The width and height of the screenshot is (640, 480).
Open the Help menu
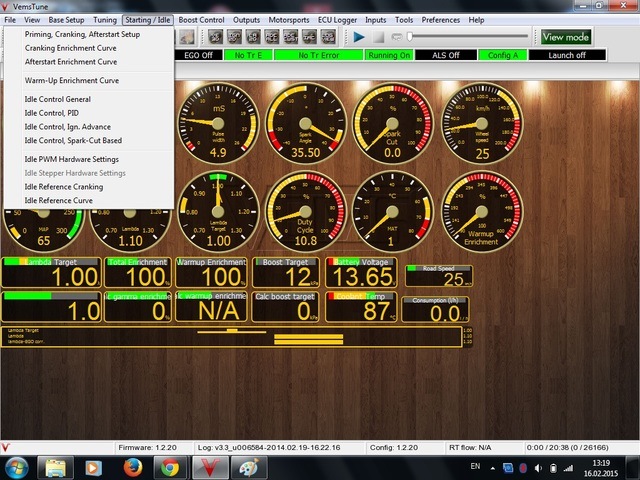click(476, 20)
